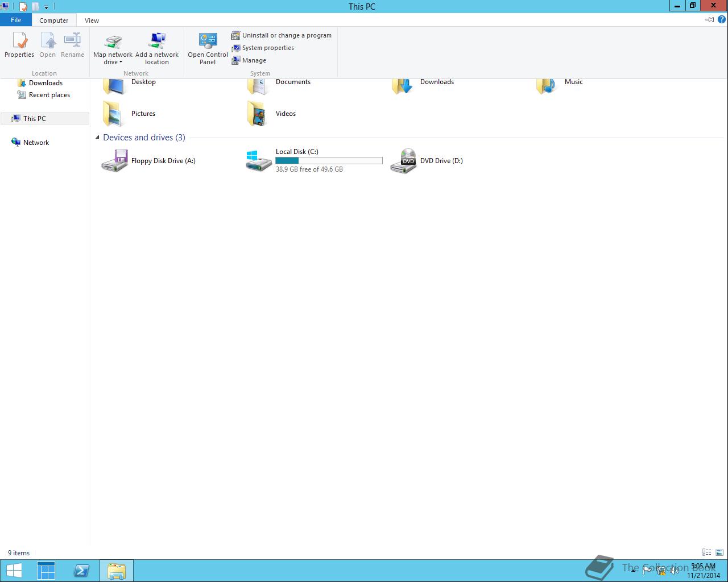Screen dimensions: 728x582
Task: Open Customize Quick Access Toolbar dropdown
Action: pos(46,7)
